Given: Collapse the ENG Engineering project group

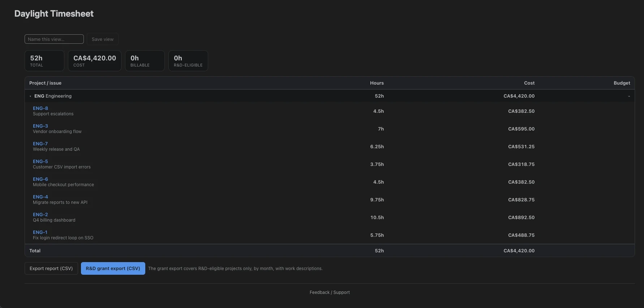Looking at the screenshot, I should (x=30, y=96).
